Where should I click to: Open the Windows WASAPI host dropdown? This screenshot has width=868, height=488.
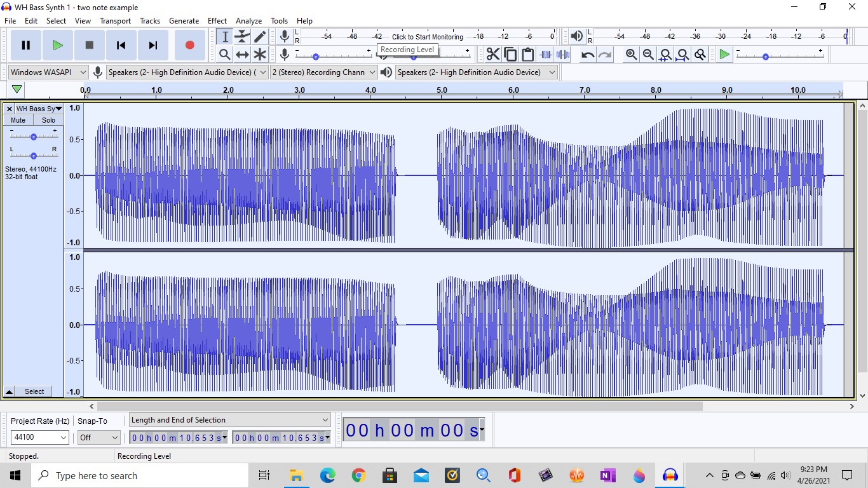point(48,72)
